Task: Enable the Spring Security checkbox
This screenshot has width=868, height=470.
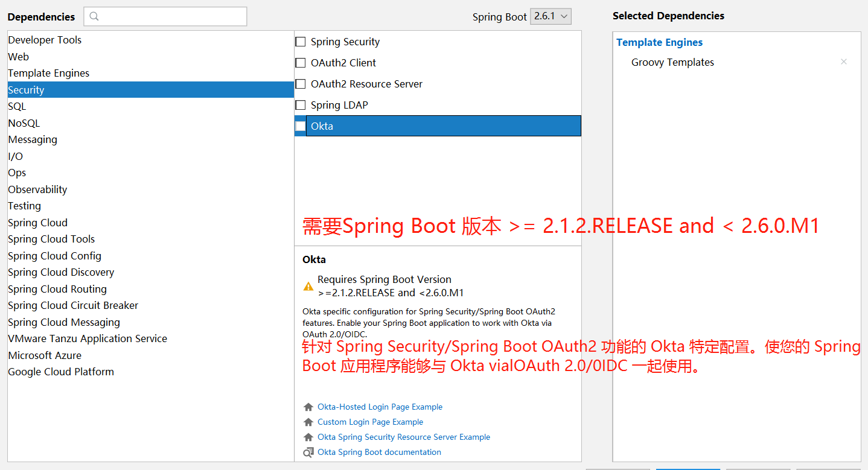Action: pos(301,42)
